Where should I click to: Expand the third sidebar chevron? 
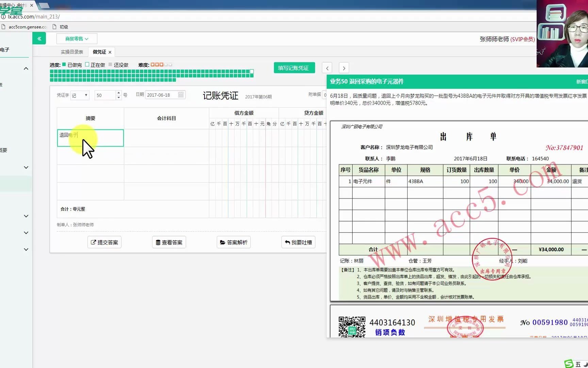tap(26, 216)
